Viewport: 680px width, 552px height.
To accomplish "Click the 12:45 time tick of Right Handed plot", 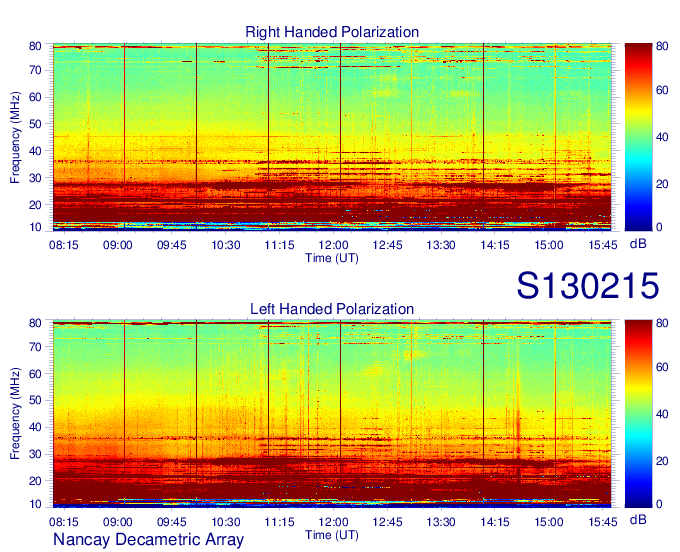I will [387, 245].
